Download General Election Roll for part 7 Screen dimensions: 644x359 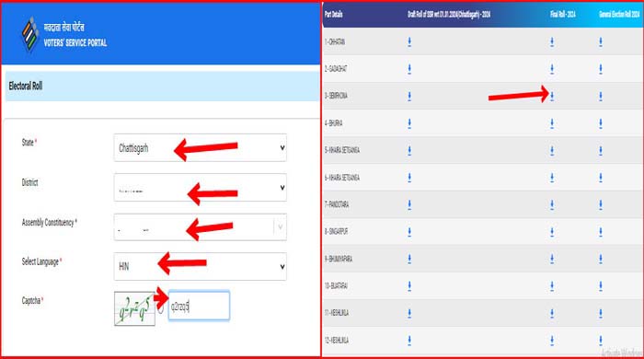tap(601, 204)
